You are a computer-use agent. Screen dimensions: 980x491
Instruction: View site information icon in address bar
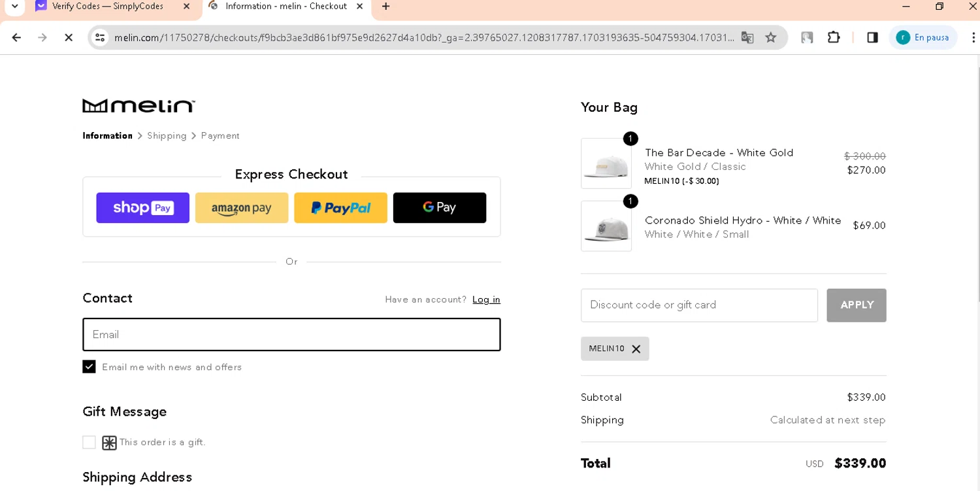pyautogui.click(x=100, y=38)
